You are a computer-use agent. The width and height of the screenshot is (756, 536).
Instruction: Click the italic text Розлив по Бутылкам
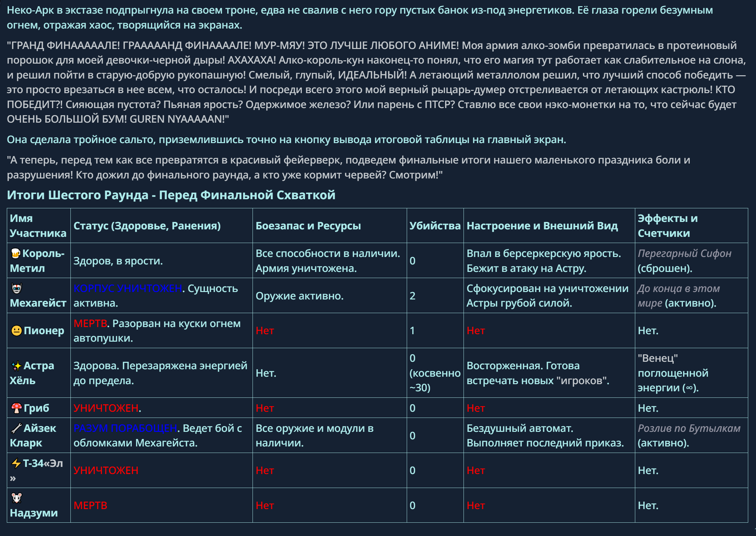point(689,428)
